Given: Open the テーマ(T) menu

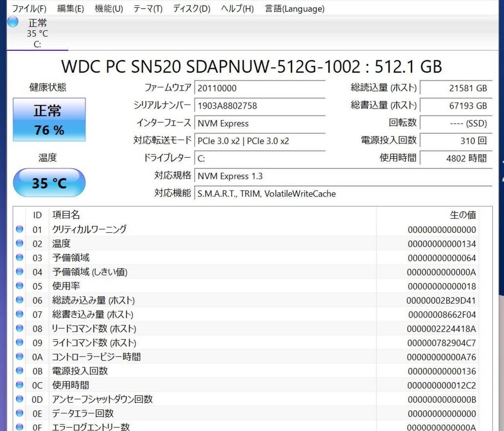Looking at the screenshot, I should (148, 9).
